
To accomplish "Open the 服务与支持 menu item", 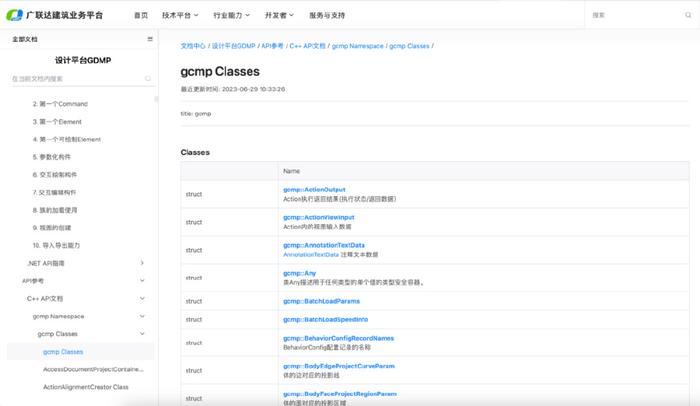I will point(327,15).
